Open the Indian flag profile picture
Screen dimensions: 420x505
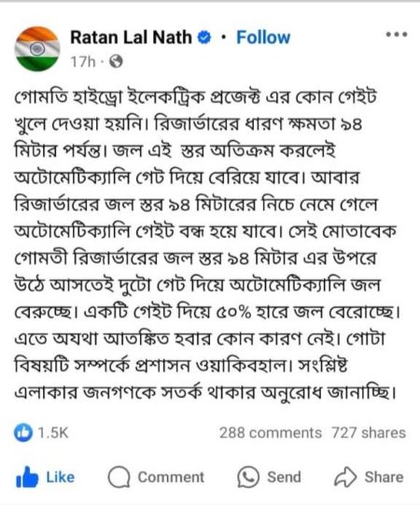(37, 49)
